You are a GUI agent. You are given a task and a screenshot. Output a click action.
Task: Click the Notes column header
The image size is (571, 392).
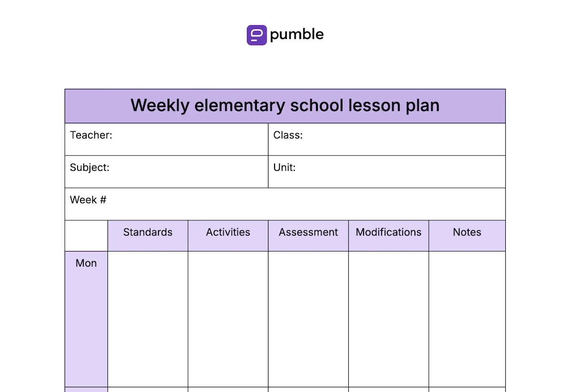[467, 233]
